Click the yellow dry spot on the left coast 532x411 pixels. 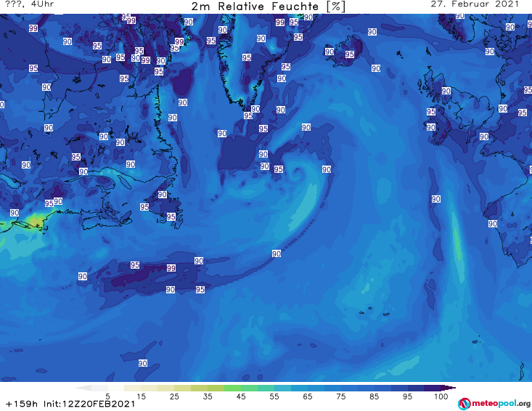(36, 222)
